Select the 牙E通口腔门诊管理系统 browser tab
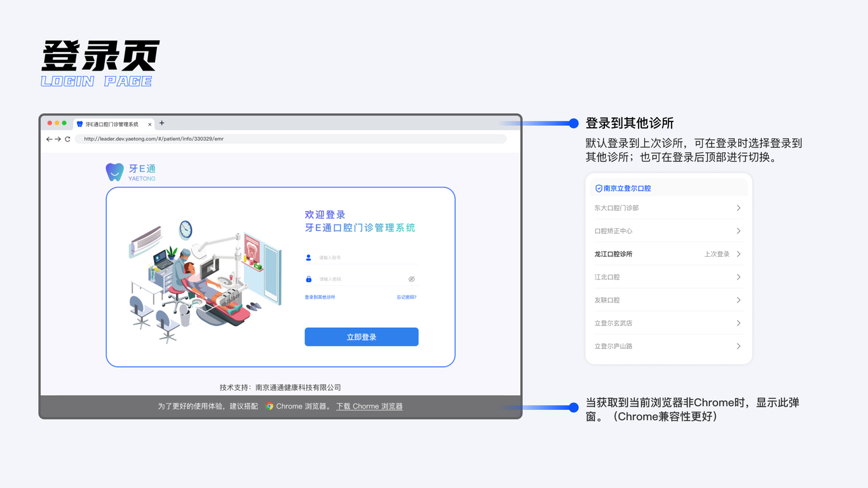868x488 pixels. pos(114,124)
